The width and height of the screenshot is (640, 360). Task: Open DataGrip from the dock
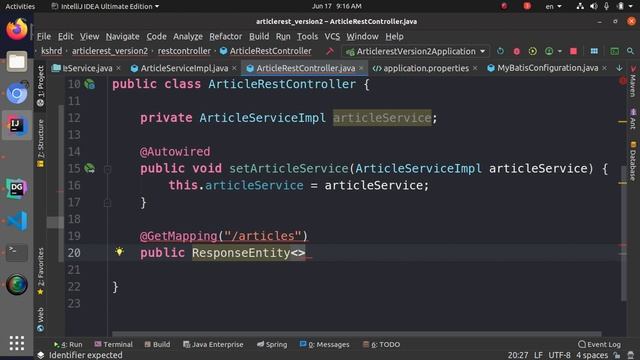pos(17,188)
